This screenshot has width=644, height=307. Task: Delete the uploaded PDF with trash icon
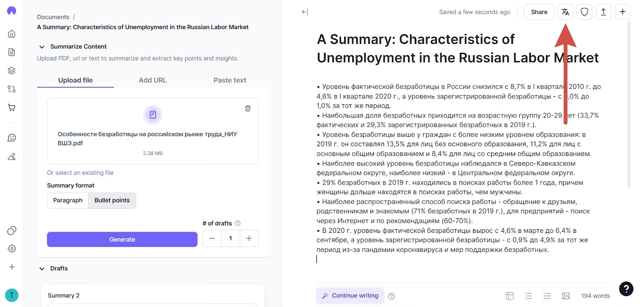(x=248, y=108)
